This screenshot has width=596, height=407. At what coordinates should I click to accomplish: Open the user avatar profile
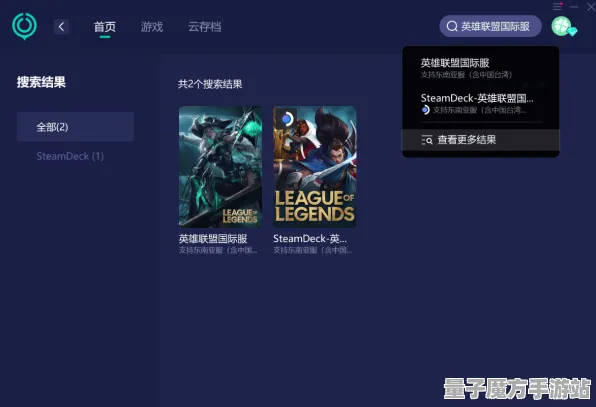click(x=562, y=26)
